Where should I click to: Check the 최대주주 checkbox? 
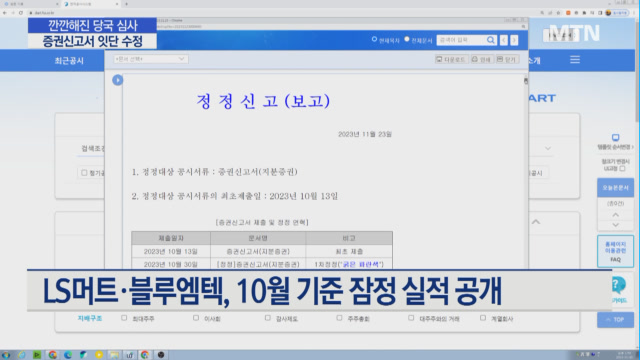pyautogui.click(x=124, y=318)
